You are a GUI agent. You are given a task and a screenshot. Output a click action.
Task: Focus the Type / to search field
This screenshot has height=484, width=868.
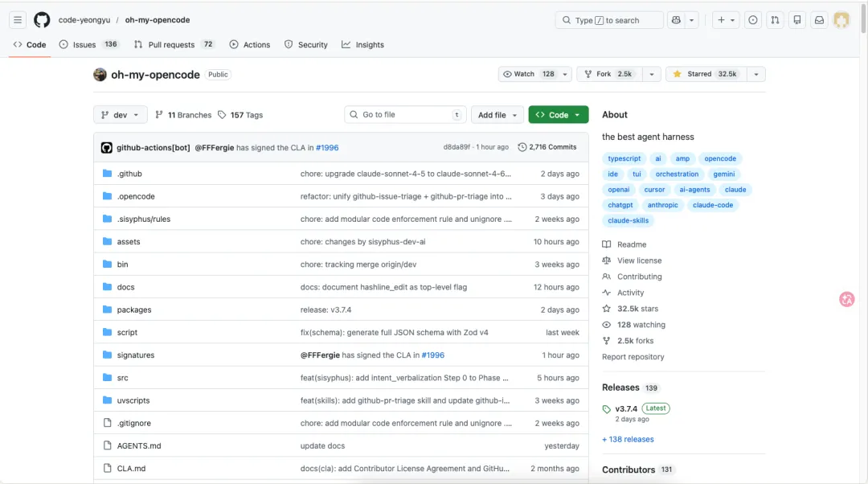pyautogui.click(x=609, y=20)
